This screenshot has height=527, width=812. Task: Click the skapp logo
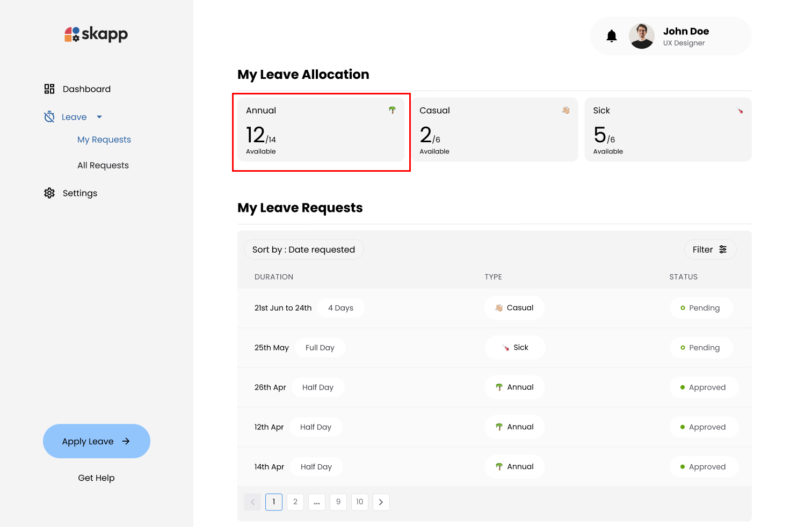pos(96,34)
